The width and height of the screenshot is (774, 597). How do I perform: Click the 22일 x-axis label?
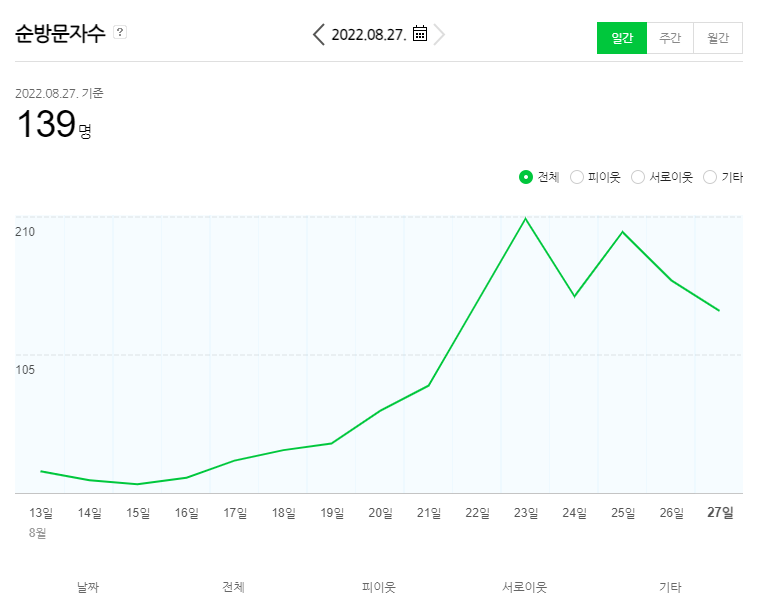477,513
